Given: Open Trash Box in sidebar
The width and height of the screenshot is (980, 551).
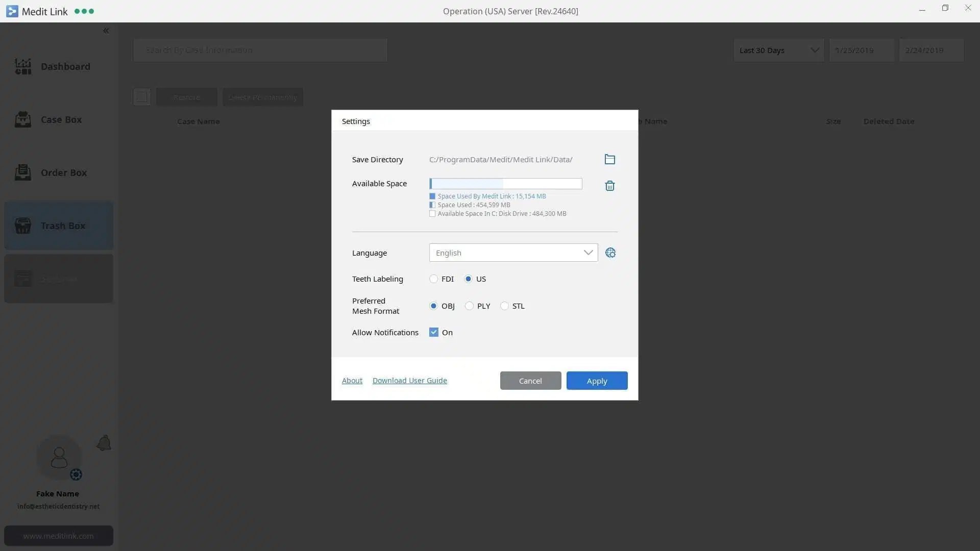Looking at the screenshot, I should click(x=59, y=226).
